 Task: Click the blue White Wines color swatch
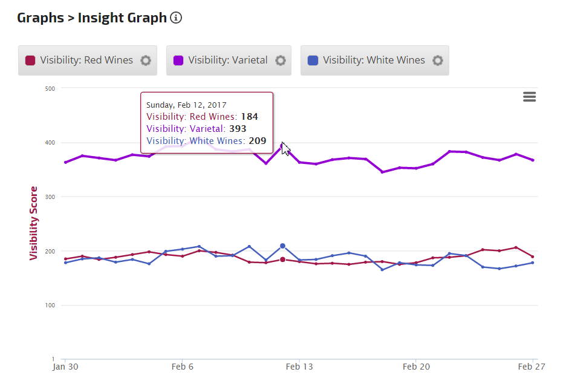point(312,60)
